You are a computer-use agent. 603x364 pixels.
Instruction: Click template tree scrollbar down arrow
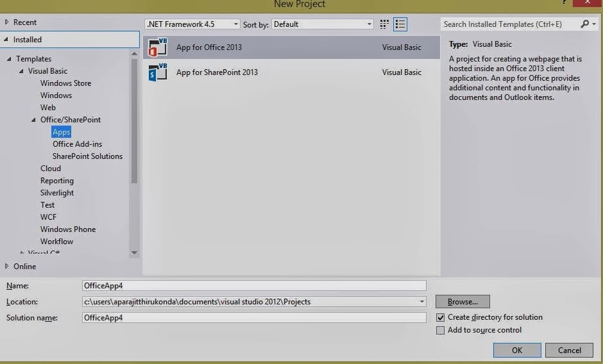tap(134, 252)
